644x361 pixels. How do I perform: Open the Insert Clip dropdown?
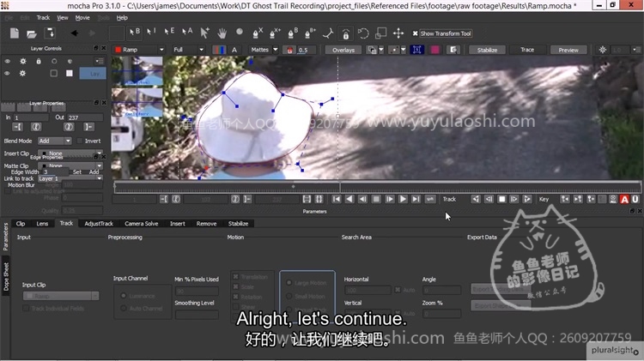[x=70, y=153]
